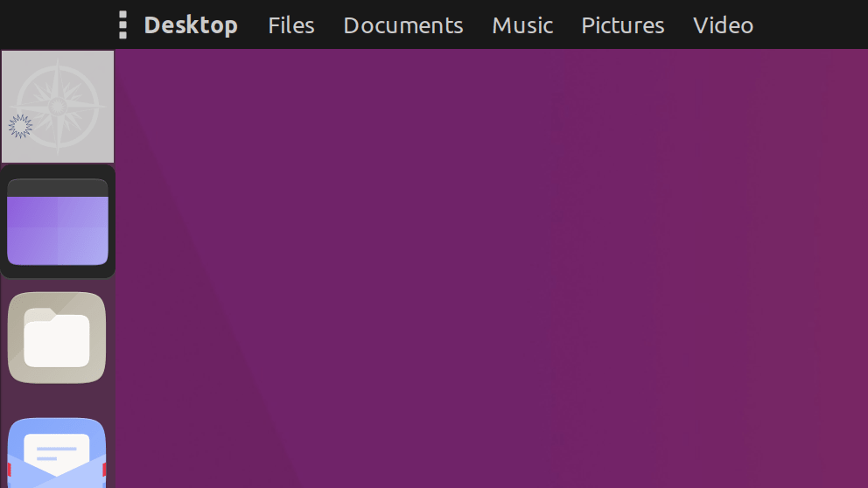868x488 pixels.
Task: Open the Files menu item
Action: pos(291,25)
